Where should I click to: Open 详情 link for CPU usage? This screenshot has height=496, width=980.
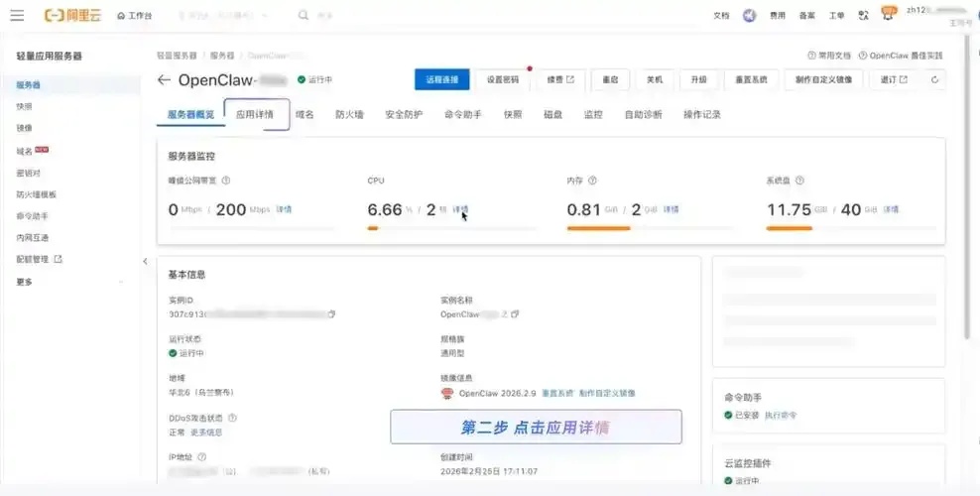click(x=460, y=209)
